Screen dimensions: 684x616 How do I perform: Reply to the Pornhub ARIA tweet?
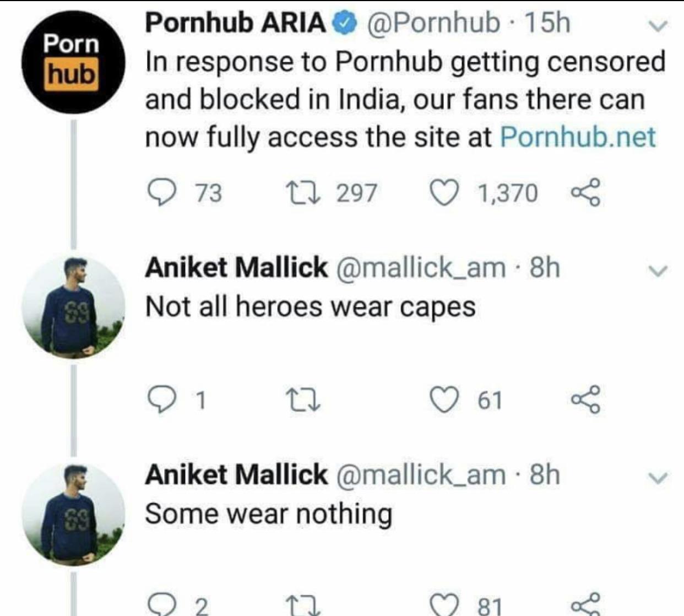click(x=160, y=193)
